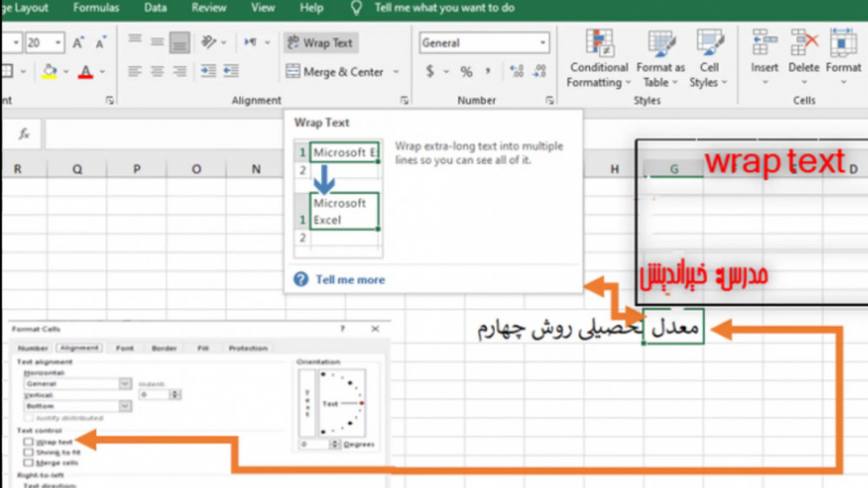868x488 pixels.
Task: Open the Number group dialog launcher
Action: point(549,100)
